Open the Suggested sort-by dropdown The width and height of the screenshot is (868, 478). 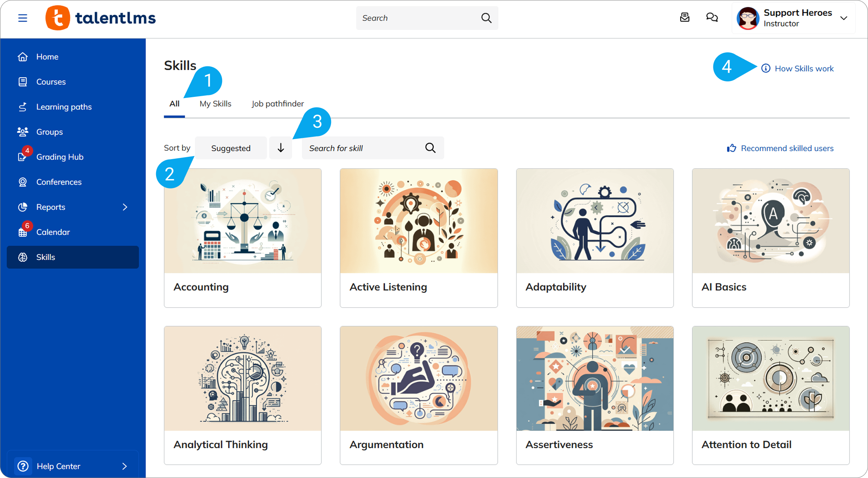coord(231,148)
